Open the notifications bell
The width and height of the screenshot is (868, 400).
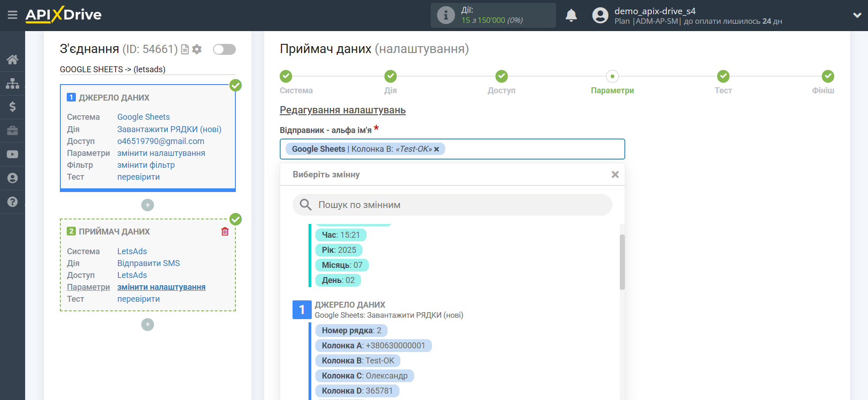[571, 16]
